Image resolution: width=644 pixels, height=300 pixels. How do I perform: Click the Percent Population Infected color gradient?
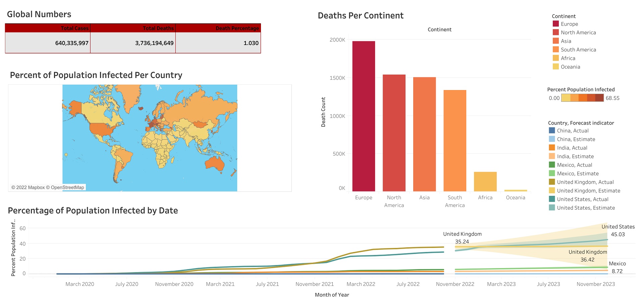pos(582,98)
